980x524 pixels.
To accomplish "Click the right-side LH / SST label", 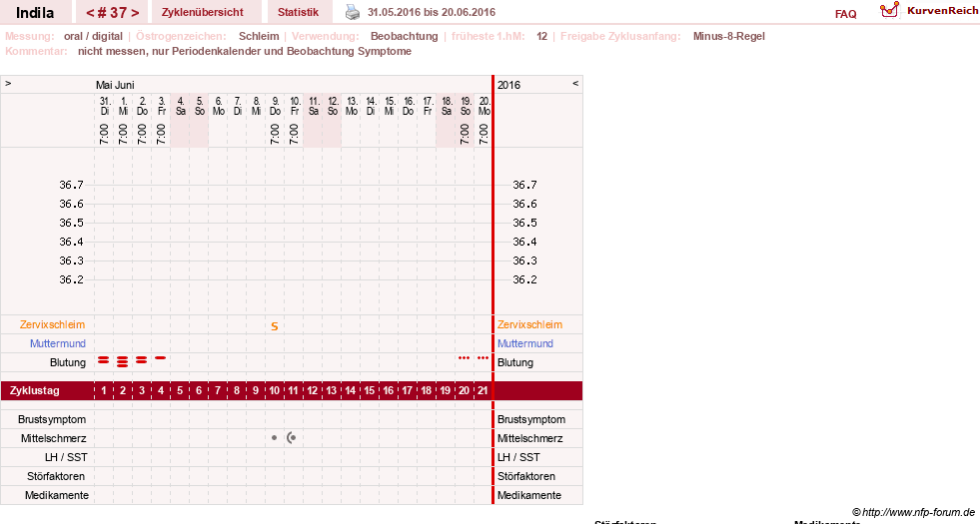I will 518,457.
